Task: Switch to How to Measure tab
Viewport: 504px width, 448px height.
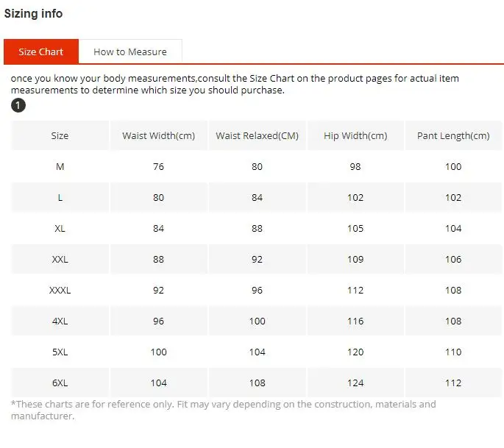Action: tap(130, 51)
